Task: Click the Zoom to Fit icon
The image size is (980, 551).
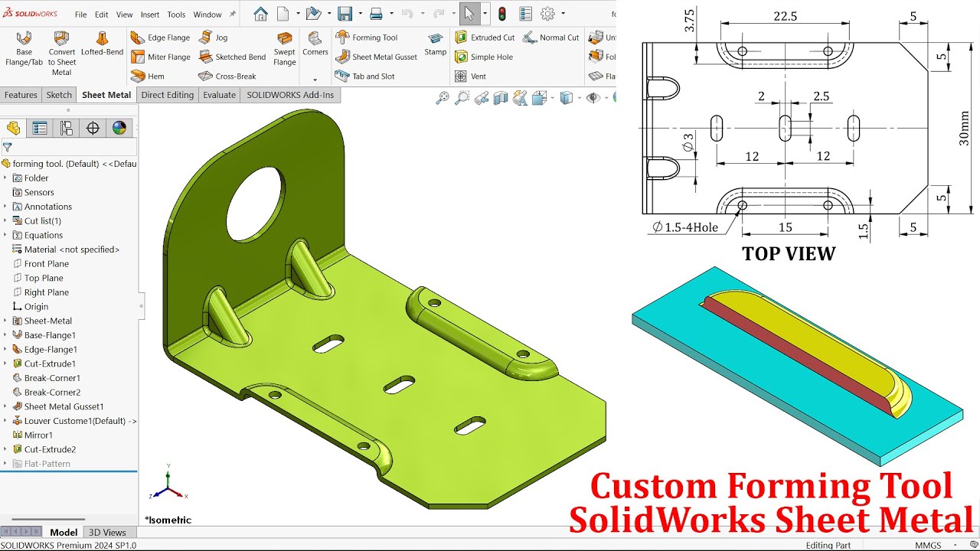Action: (x=443, y=98)
